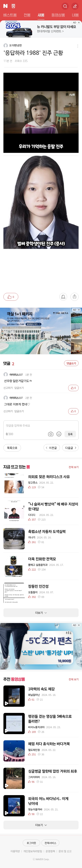Click the 목록으로 button

point(12,447)
